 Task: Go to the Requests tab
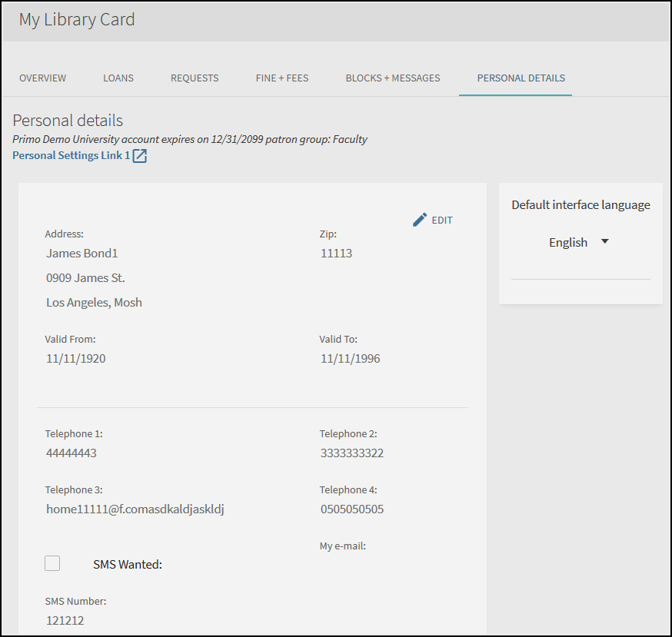(195, 78)
